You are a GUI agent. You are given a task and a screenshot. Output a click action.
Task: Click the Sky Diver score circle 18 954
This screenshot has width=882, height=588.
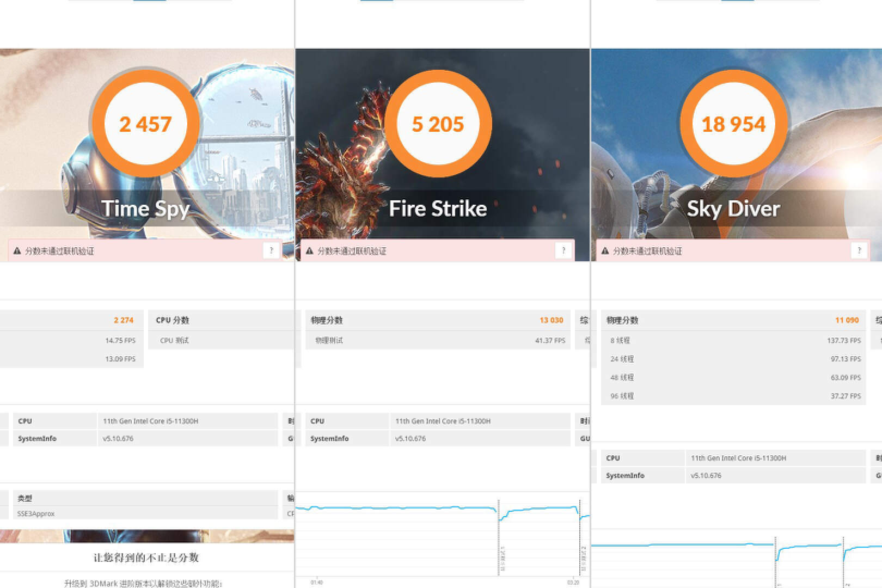pos(733,124)
